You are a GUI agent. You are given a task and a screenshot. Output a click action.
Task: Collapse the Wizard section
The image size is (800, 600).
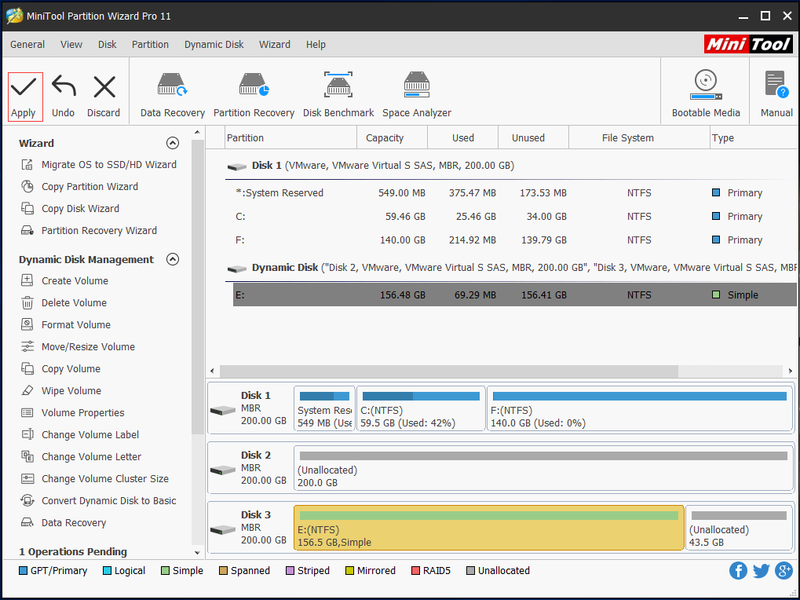(x=172, y=143)
